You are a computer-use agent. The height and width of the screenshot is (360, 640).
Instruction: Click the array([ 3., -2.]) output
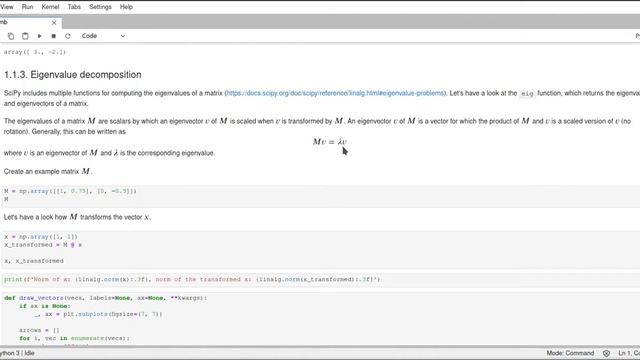coord(35,52)
